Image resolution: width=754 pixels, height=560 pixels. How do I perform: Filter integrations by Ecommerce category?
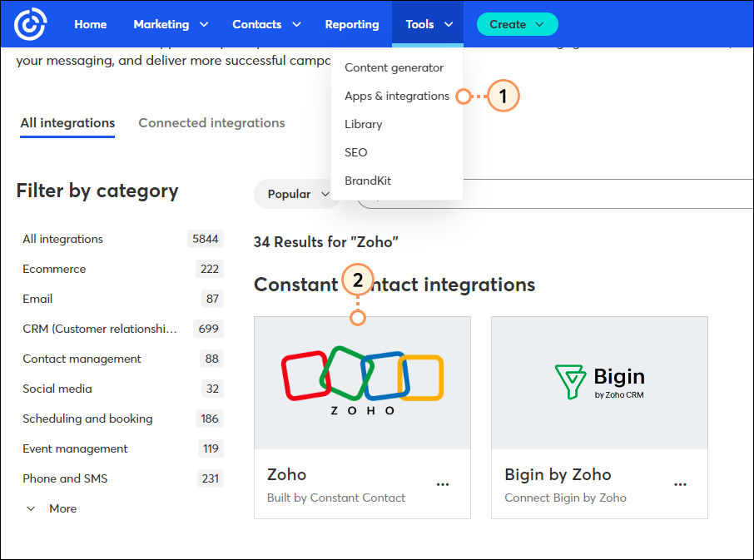(54, 269)
